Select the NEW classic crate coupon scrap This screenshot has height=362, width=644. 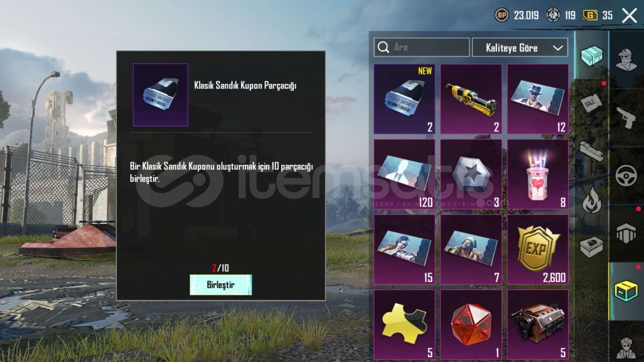pyautogui.click(x=405, y=99)
